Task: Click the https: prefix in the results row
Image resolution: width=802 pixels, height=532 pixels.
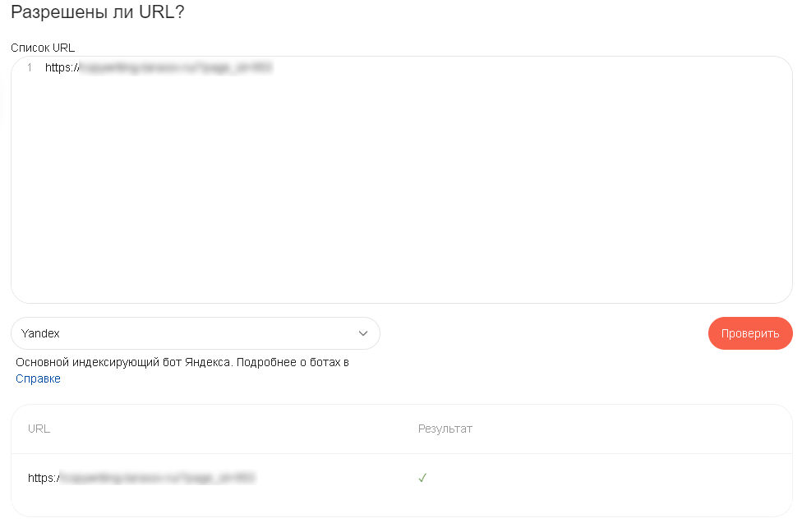Action: (x=43, y=478)
